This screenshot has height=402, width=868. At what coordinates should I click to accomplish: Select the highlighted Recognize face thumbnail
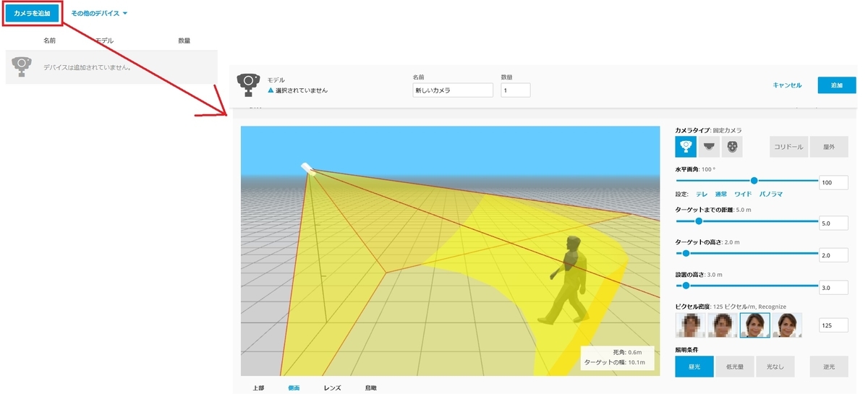(754, 325)
